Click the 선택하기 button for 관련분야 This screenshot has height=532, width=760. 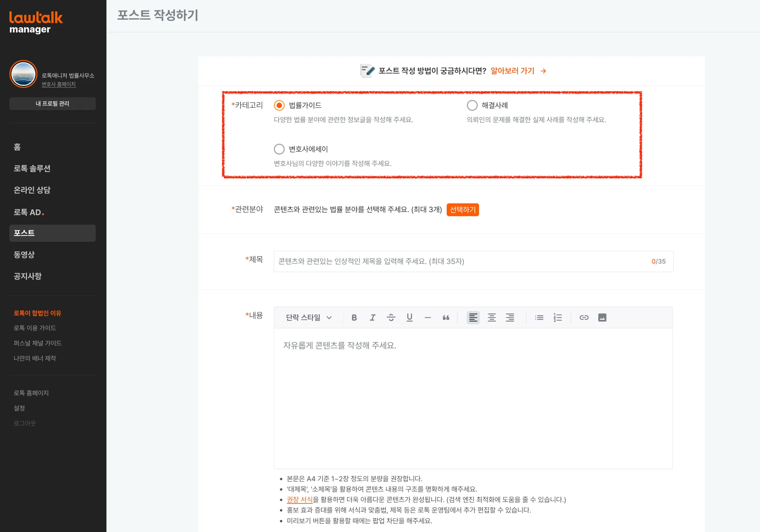[462, 210]
